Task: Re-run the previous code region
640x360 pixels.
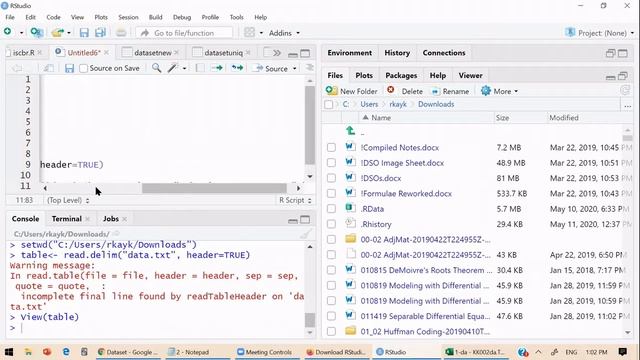Action: (237, 68)
